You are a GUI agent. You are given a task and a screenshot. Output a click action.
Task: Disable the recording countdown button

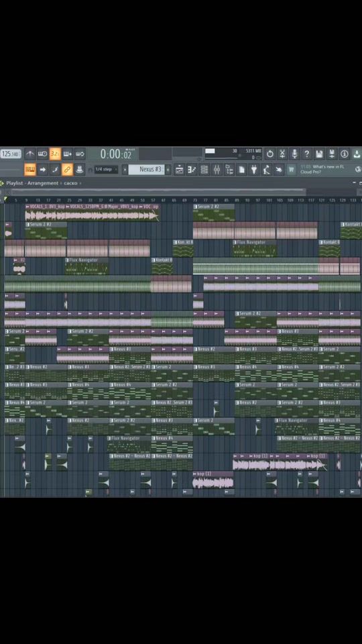point(55,154)
